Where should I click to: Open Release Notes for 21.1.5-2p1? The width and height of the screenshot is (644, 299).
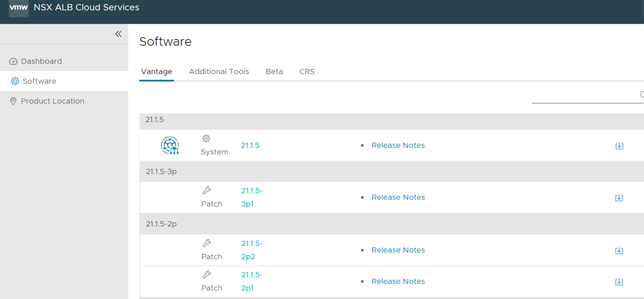(x=398, y=281)
